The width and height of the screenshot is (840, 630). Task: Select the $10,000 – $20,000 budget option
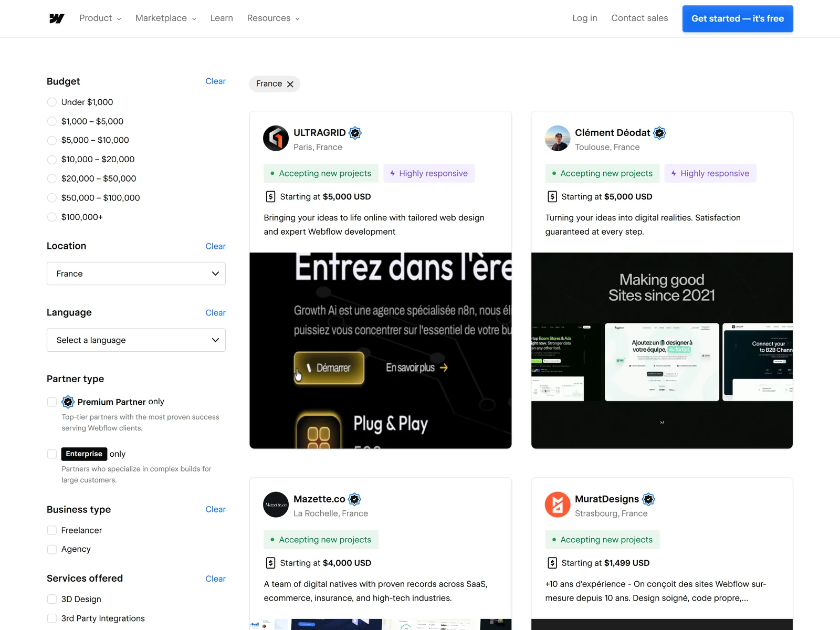point(52,160)
